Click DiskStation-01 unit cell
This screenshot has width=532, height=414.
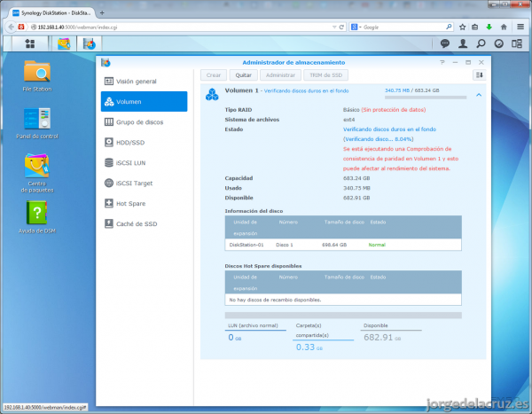246,245
